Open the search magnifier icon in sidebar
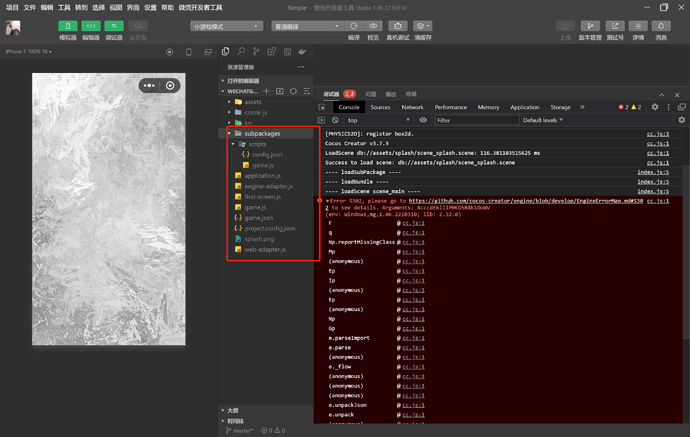This screenshot has height=437, width=690. (241, 51)
